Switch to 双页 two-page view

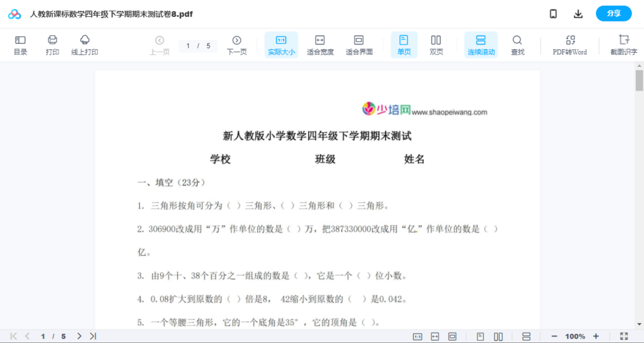click(436, 45)
